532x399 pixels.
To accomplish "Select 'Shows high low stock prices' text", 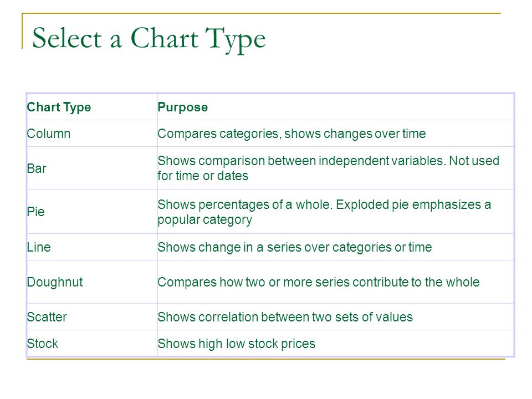I will coord(237,344).
